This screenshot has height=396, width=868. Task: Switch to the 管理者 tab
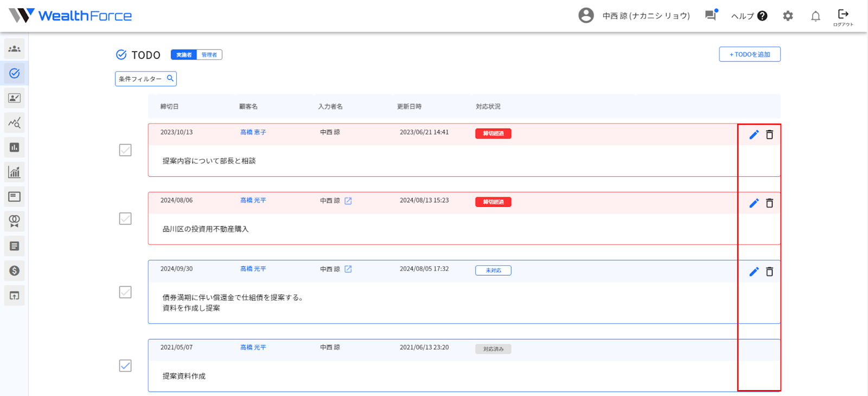coord(209,55)
